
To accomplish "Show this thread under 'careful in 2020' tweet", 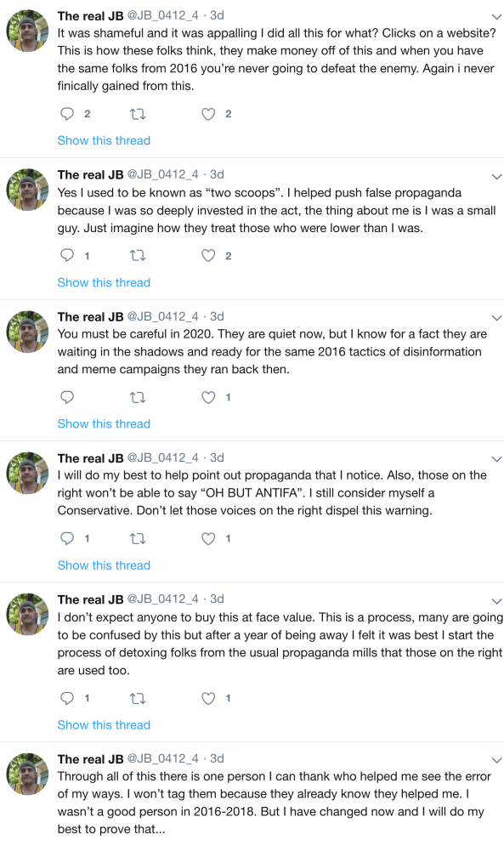I will tap(104, 423).
